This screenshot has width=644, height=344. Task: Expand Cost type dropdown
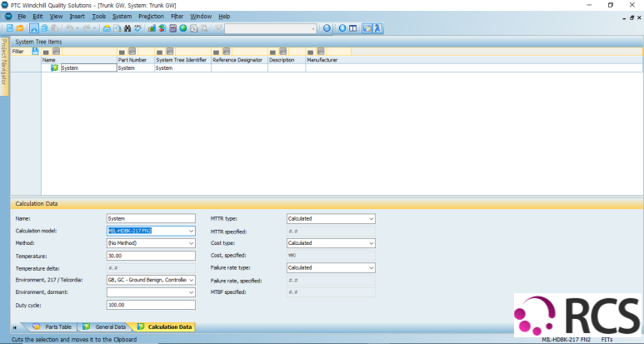pos(371,243)
